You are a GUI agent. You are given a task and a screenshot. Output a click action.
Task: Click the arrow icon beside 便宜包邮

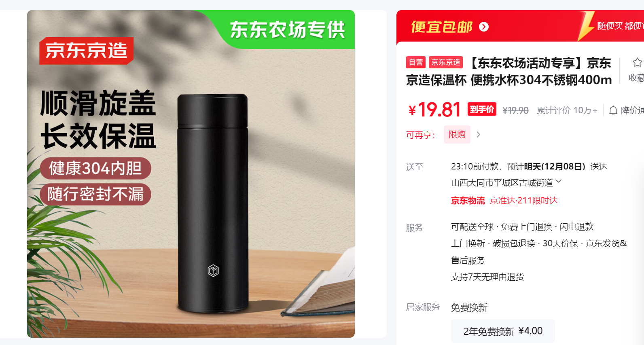(484, 27)
